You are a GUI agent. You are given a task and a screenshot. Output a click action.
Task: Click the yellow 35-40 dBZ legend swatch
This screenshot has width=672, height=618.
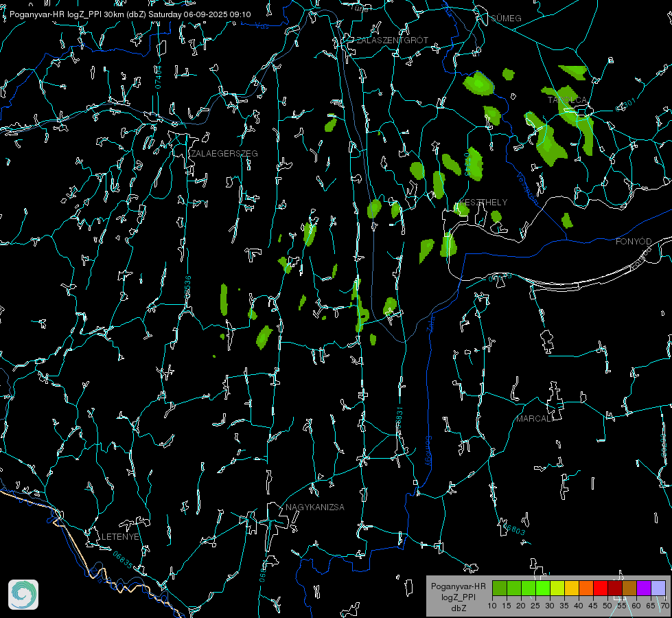pyautogui.click(x=571, y=588)
